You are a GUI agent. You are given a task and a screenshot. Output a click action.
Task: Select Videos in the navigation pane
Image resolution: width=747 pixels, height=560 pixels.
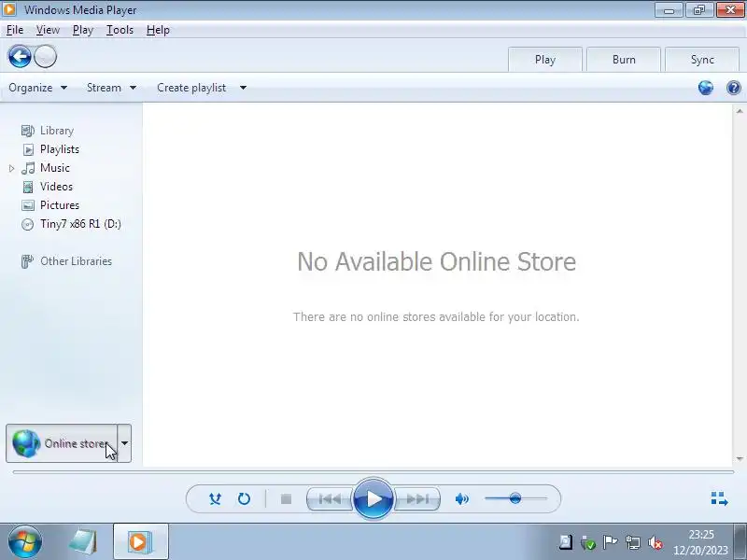click(56, 187)
